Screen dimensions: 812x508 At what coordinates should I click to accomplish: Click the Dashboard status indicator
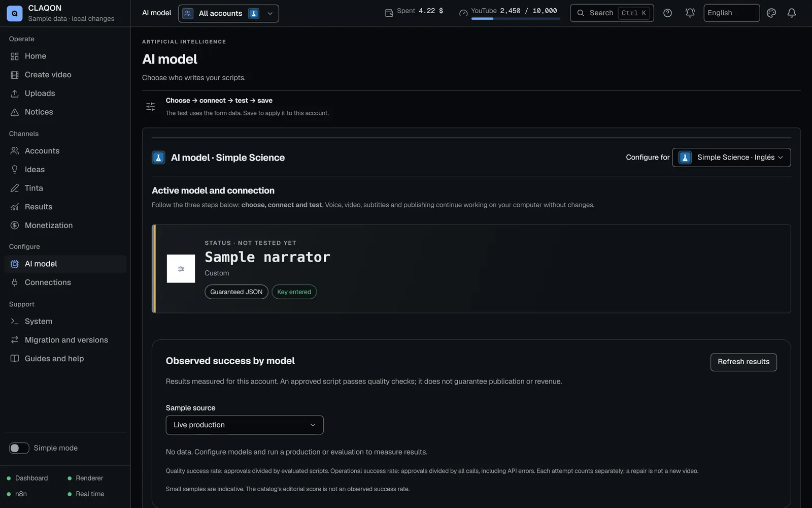27,479
